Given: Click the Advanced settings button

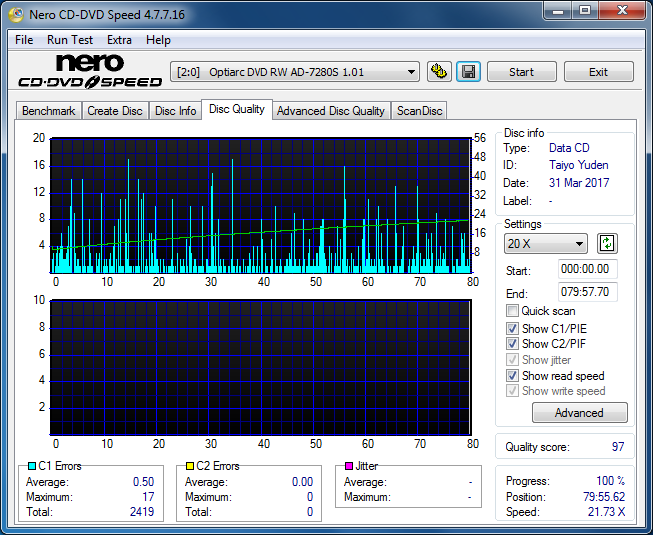Looking at the screenshot, I should coord(579,413).
